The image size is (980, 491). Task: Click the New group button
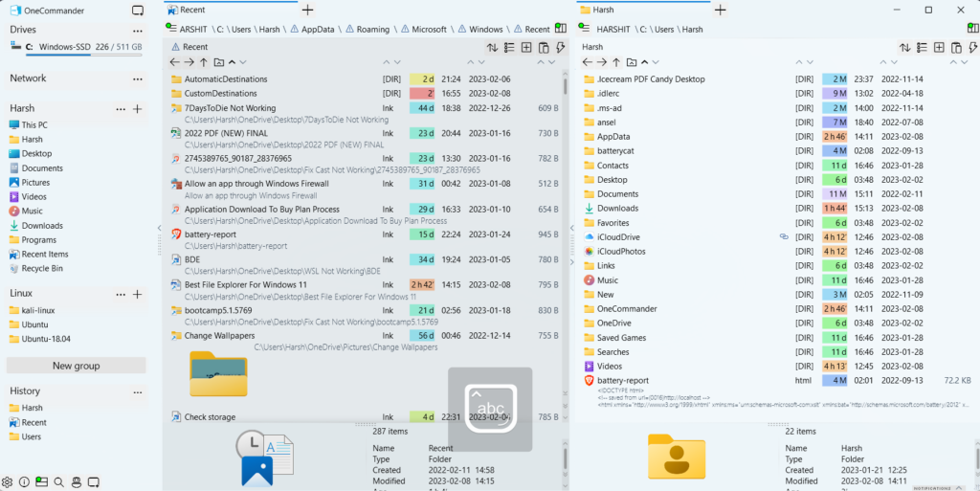tap(77, 366)
